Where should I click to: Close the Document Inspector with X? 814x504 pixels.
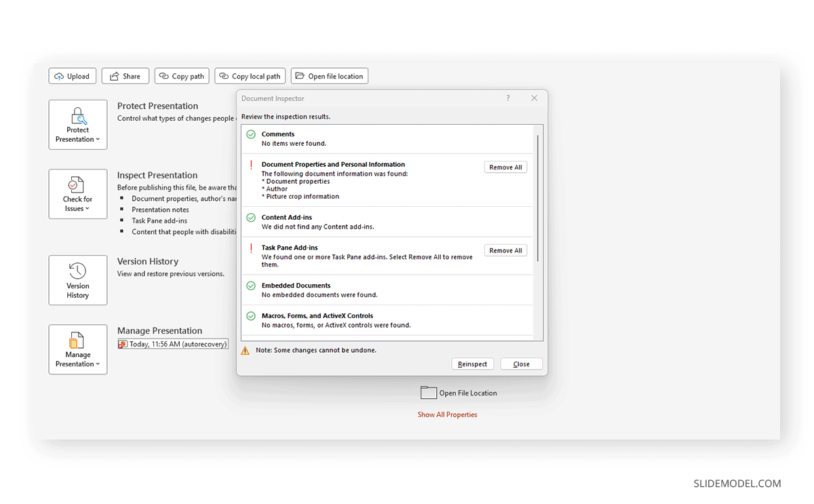(534, 98)
